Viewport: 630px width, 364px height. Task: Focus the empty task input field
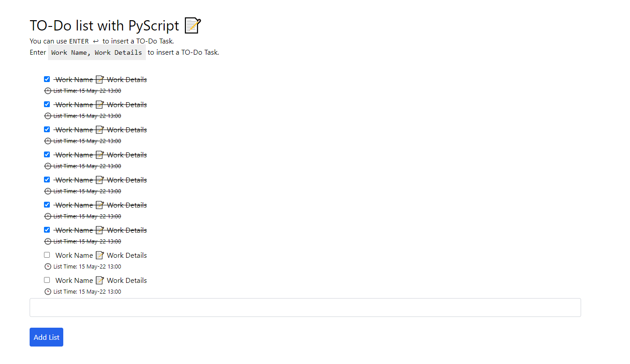click(x=305, y=308)
